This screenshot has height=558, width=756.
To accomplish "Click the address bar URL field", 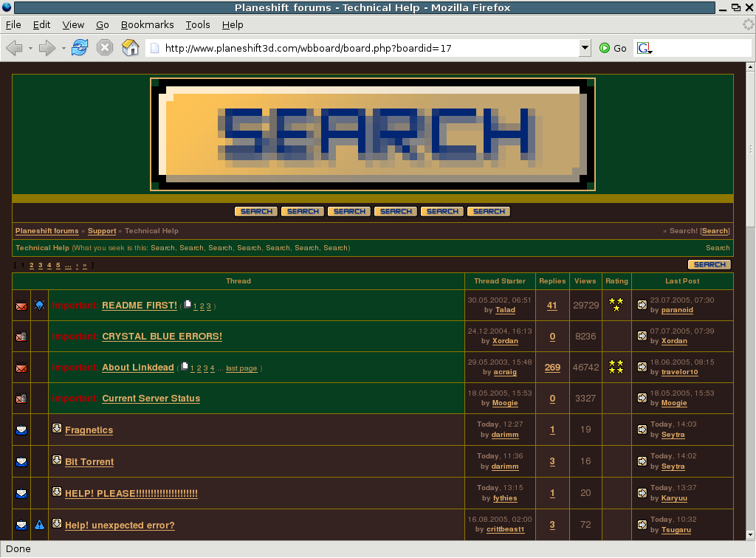I will (x=364, y=48).
